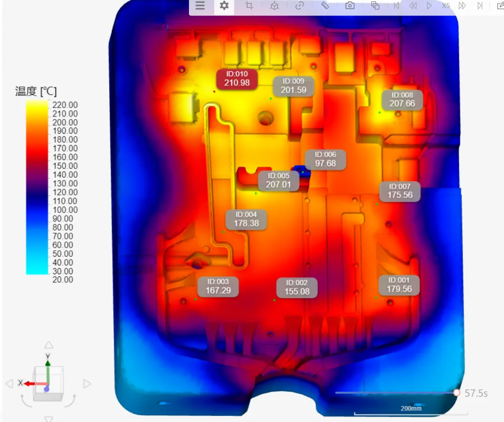The height and width of the screenshot is (422, 504).
Task: Rotate view left with the left triangle arrow
Action: (10, 383)
